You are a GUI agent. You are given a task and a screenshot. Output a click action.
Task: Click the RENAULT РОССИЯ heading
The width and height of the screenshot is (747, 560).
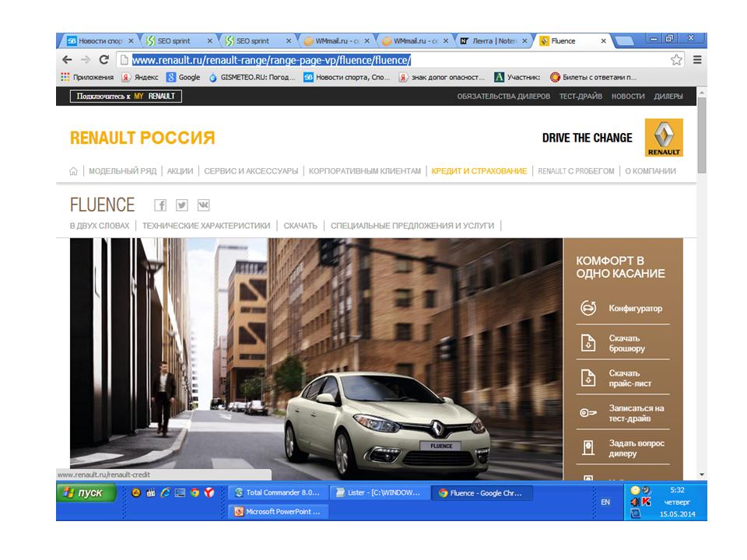point(142,138)
